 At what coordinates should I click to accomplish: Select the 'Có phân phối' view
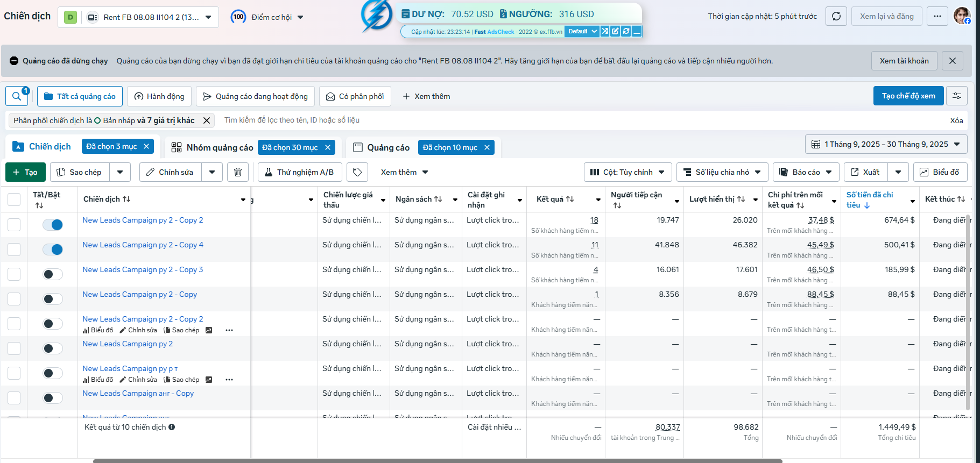point(355,96)
